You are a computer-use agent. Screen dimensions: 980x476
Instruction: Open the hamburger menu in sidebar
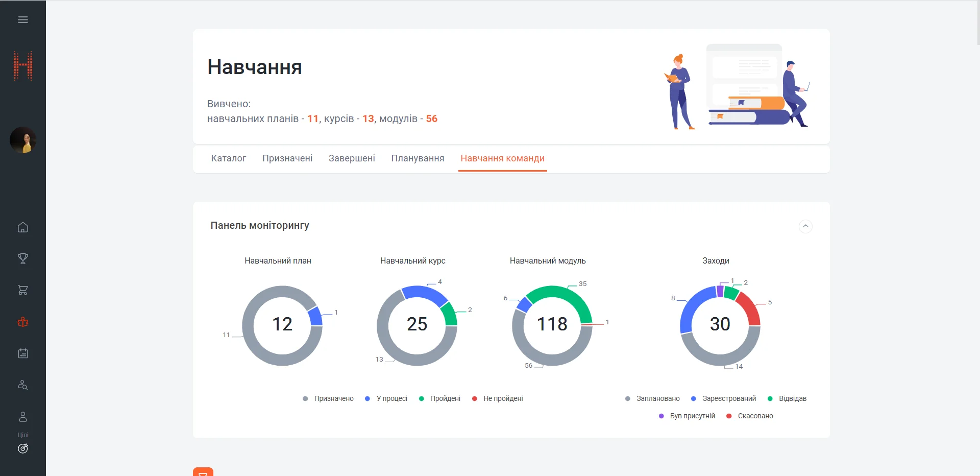[x=23, y=20]
